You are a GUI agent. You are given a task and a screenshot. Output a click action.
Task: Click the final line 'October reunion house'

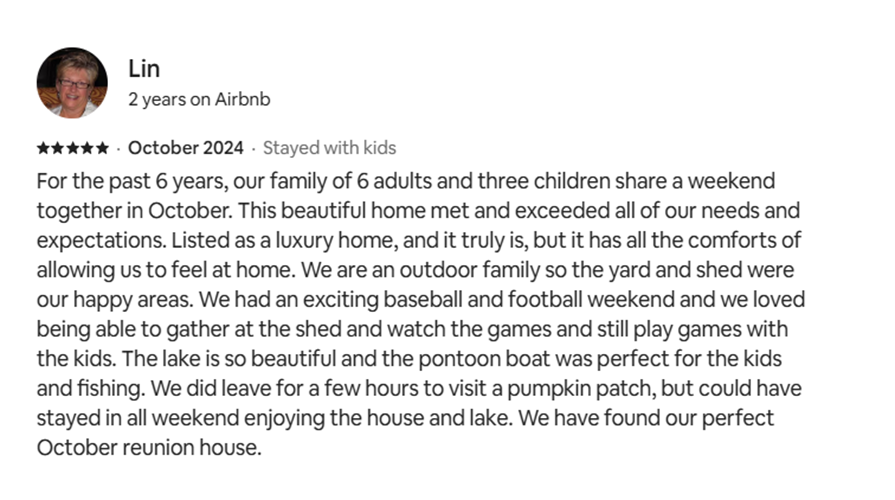[148, 446]
